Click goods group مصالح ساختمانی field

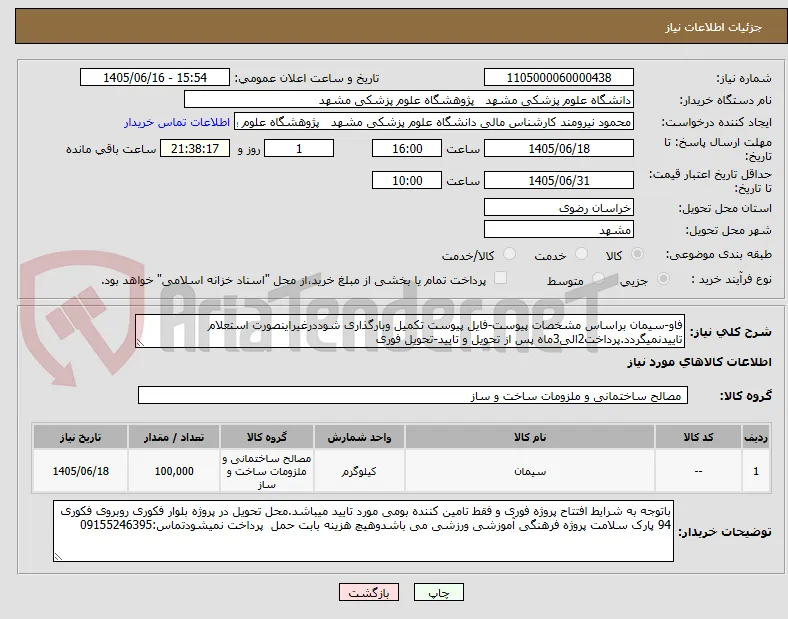pos(413,395)
